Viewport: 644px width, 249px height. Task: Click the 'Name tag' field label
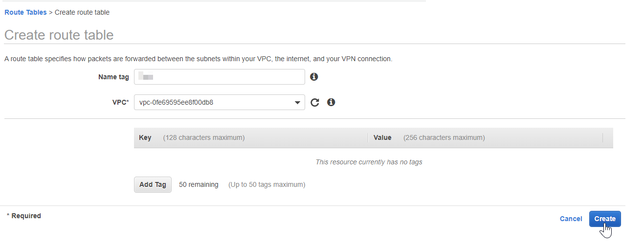[113, 77]
